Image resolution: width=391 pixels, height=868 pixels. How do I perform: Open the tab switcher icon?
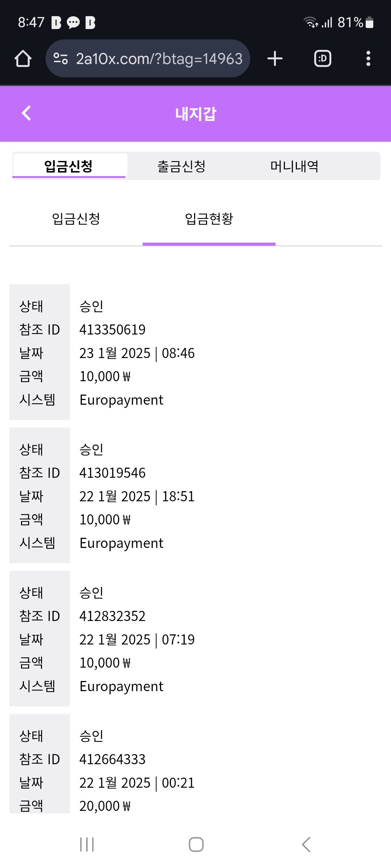pos(323,59)
